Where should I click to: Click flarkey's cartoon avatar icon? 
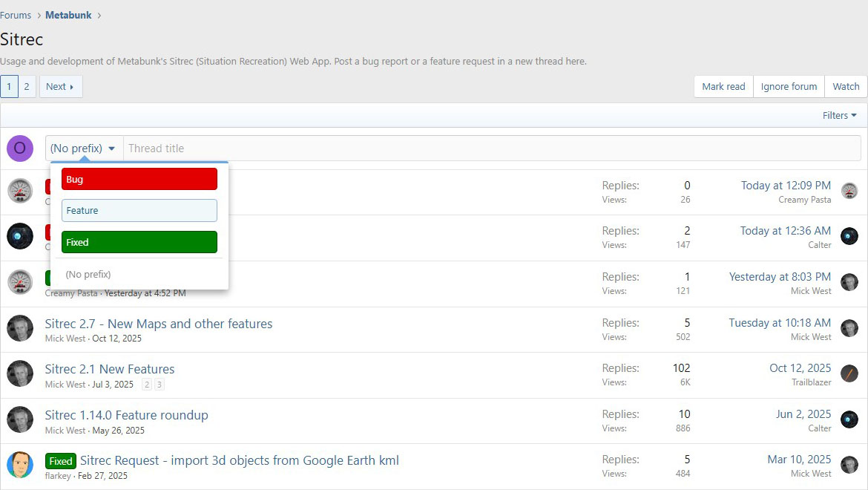point(20,465)
